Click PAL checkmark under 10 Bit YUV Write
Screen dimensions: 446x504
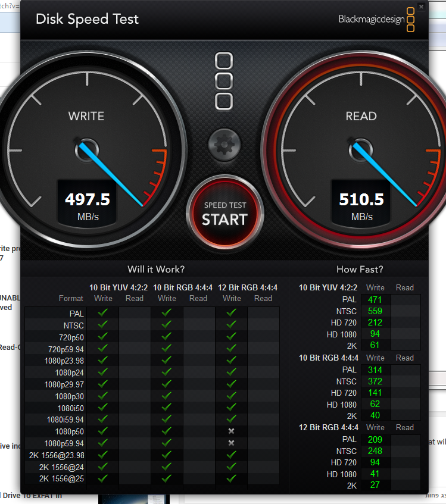coord(103,312)
